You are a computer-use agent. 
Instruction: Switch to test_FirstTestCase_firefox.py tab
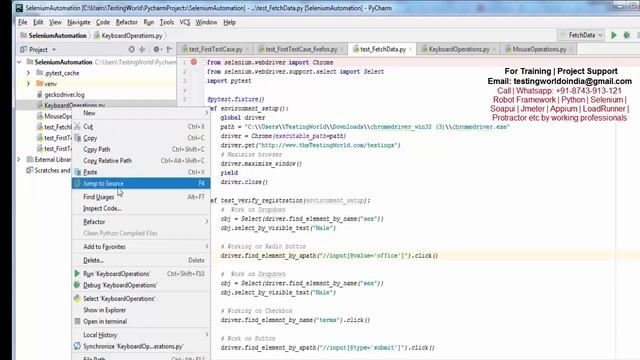(301, 49)
